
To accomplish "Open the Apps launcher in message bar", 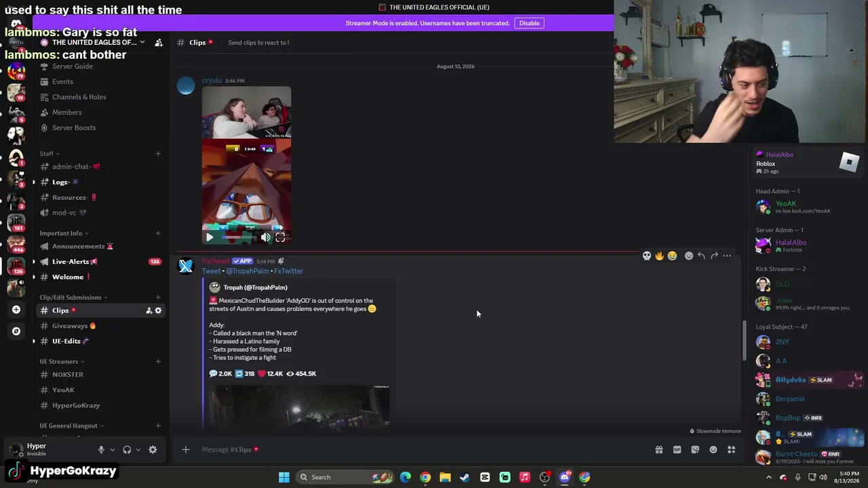I will (731, 449).
